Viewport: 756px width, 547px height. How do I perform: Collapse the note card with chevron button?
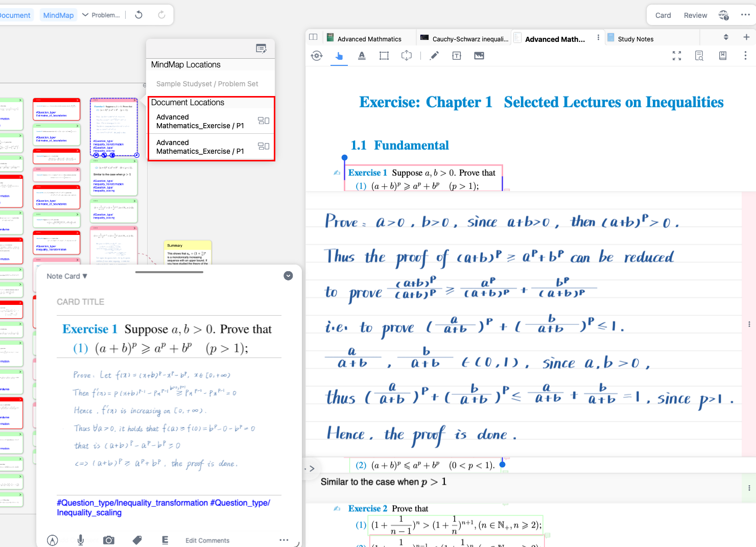coord(288,276)
